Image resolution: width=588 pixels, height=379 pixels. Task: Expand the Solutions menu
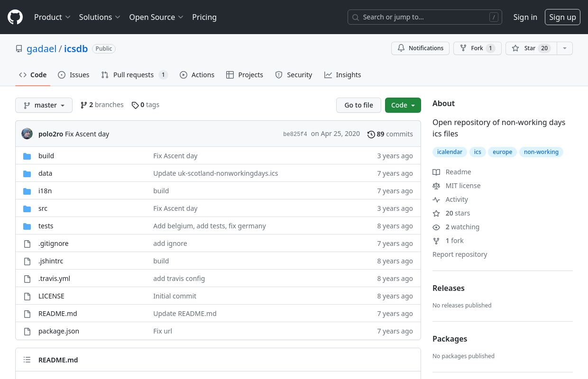tap(100, 17)
